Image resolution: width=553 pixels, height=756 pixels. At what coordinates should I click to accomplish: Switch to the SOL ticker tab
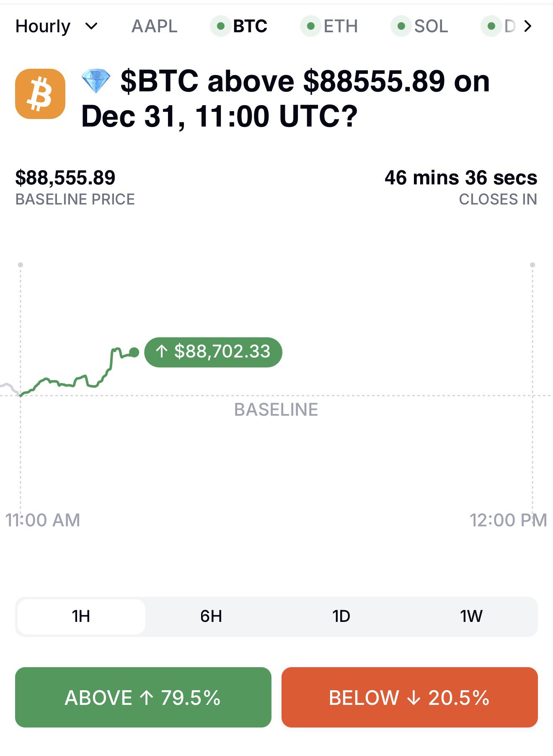click(431, 26)
